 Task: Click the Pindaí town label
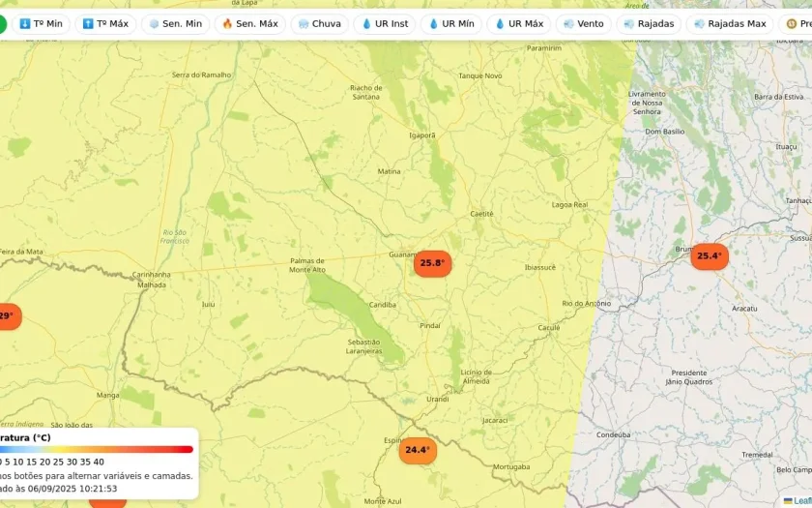(430, 325)
